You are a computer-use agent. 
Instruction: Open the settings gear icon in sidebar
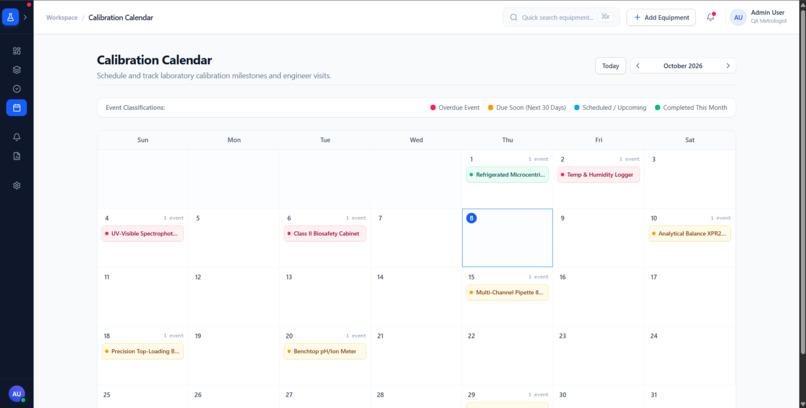click(x=16, y=186)
